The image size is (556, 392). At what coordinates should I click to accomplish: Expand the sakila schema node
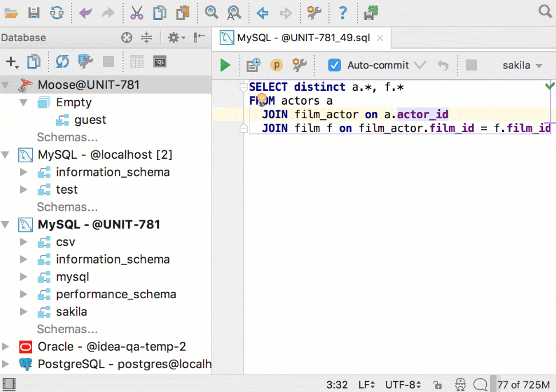point(23,311)
